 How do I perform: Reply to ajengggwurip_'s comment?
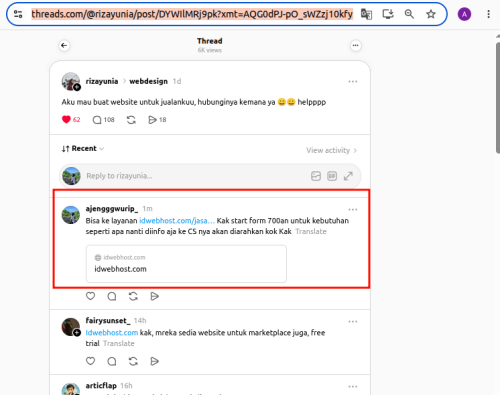point(112,296)
